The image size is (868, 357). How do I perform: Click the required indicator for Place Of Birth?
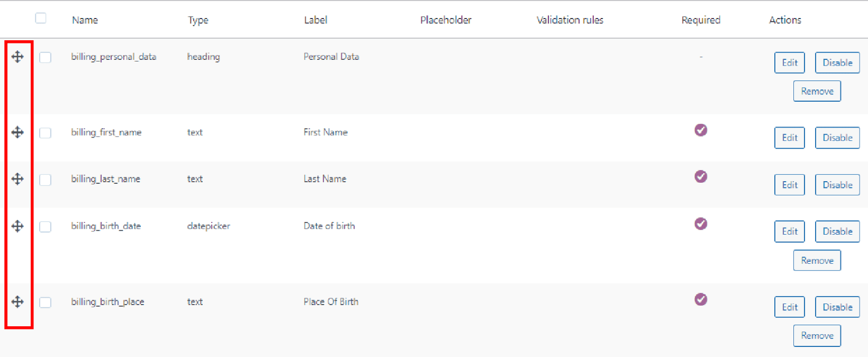click(x=700, y=299)
